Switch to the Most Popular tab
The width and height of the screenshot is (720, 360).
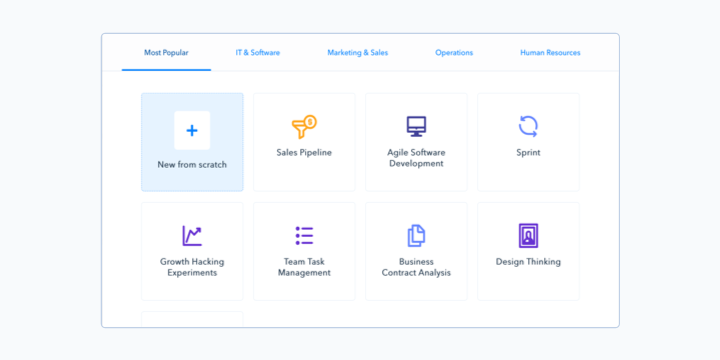166,53
